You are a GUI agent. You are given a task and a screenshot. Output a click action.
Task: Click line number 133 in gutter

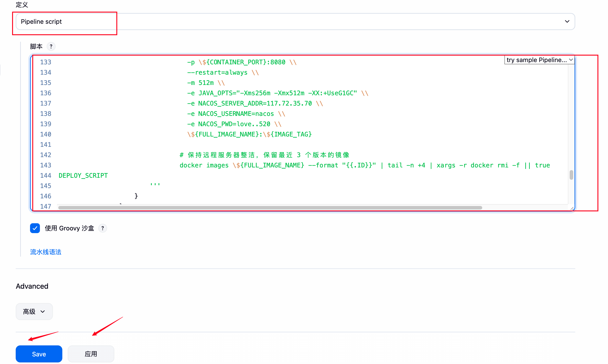click(46, 62)
